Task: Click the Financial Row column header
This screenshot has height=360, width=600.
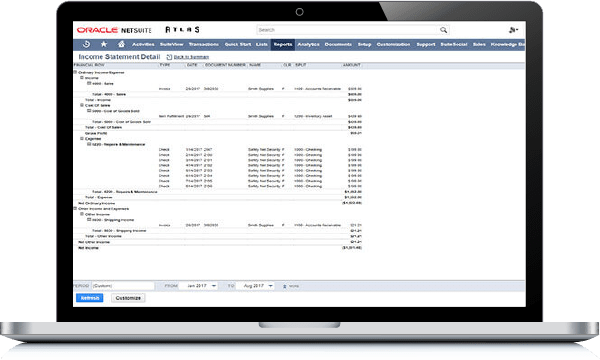Action: click(x=89, y=65)
